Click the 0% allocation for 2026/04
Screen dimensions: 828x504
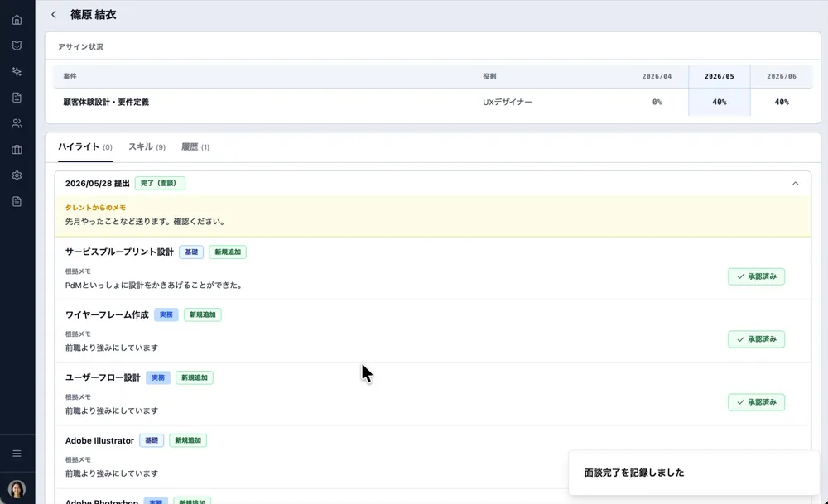657,102
